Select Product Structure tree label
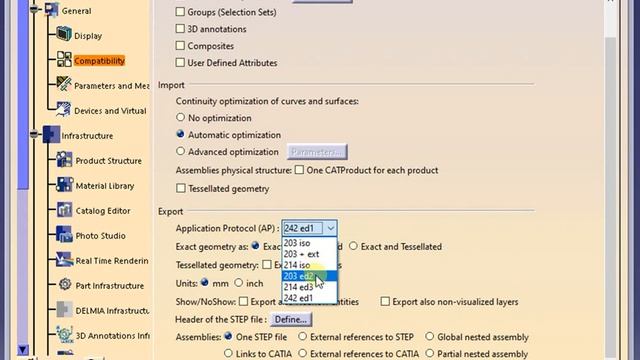The image size is (640, 360). pyautogui.click(x=109, y=161)
